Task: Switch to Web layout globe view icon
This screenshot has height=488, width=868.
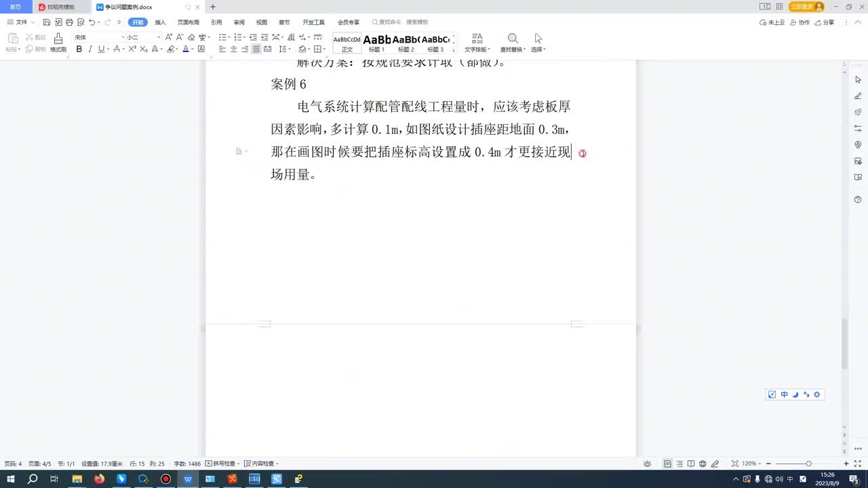Action: point(703,464)
